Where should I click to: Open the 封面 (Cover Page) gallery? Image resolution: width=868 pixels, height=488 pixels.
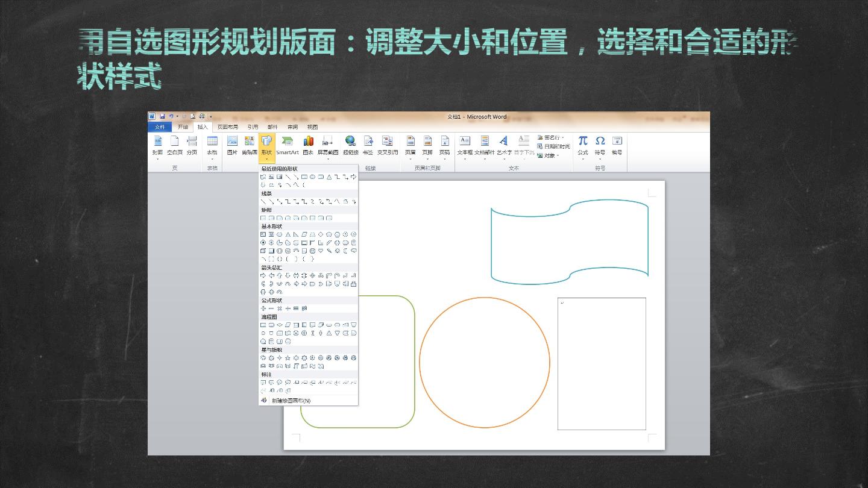(x=157, y=147)
